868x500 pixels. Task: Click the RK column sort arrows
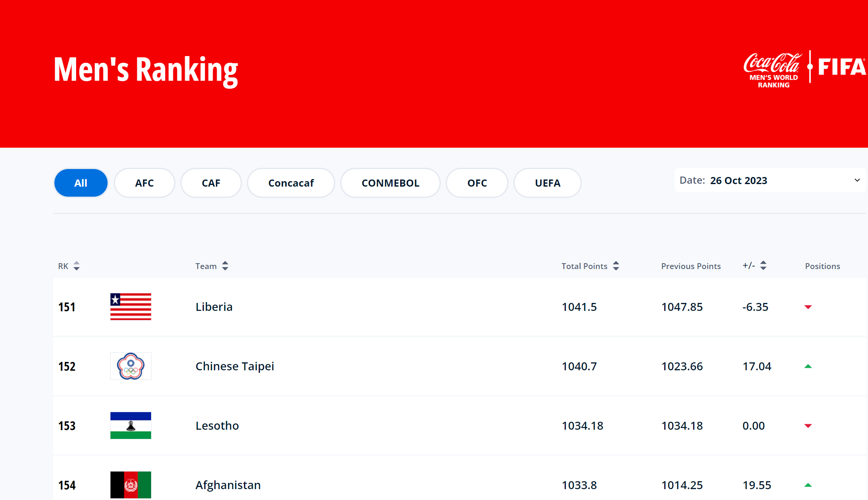click(x=77, y=266)
